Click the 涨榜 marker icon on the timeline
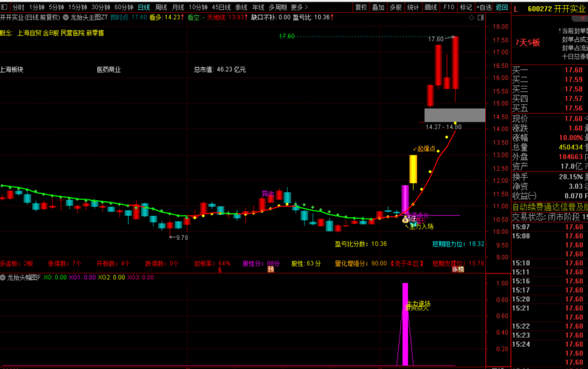This screenshot has height=369, width=588. [458, 269]
